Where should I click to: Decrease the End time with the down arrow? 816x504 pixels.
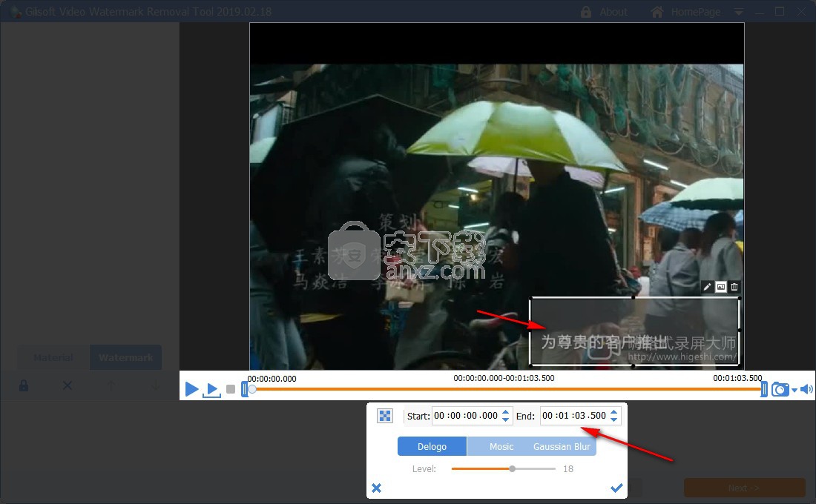pyautogui.click(x=613, y=420)
